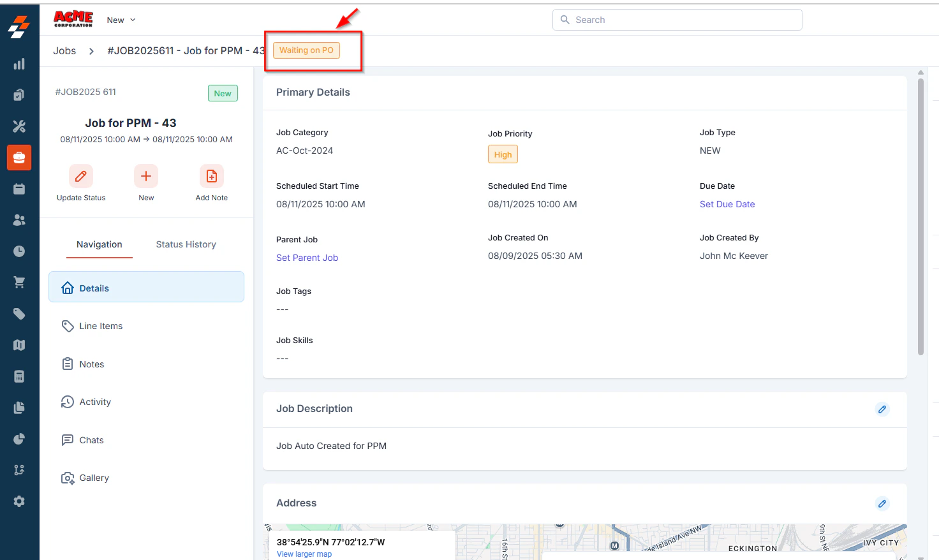The width and height of the screenshot is (939, 560).
Task: Click breadcrumb '#JOB2025611 - Job for PPM - 43'
Action: click(186, 50)
